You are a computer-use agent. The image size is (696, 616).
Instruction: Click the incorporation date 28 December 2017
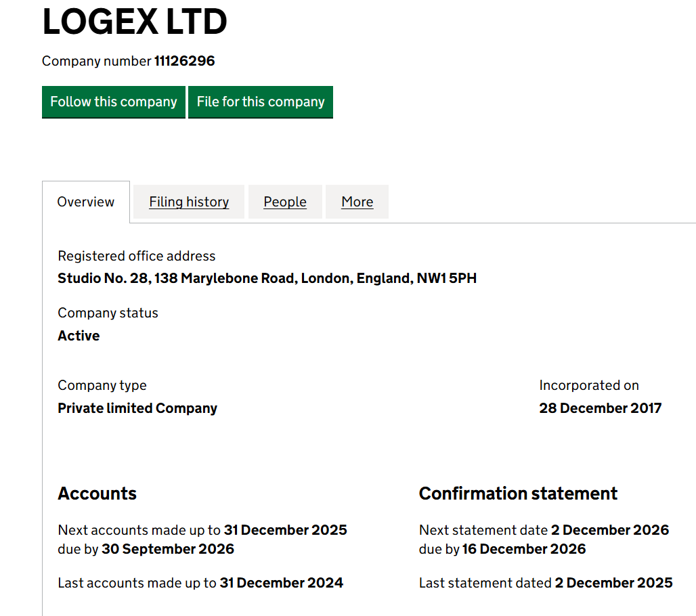coord(600,408)
